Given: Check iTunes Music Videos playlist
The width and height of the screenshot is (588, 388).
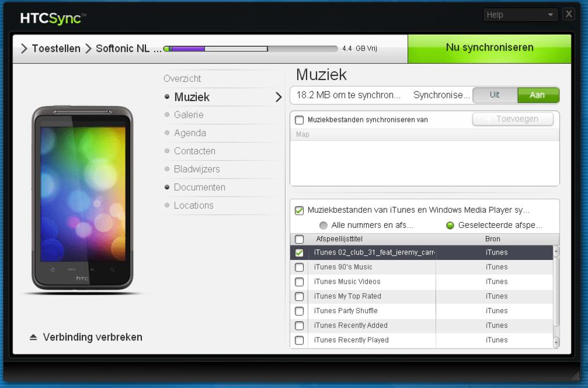Looking at the screenshot, I should (x=299, y=282).
